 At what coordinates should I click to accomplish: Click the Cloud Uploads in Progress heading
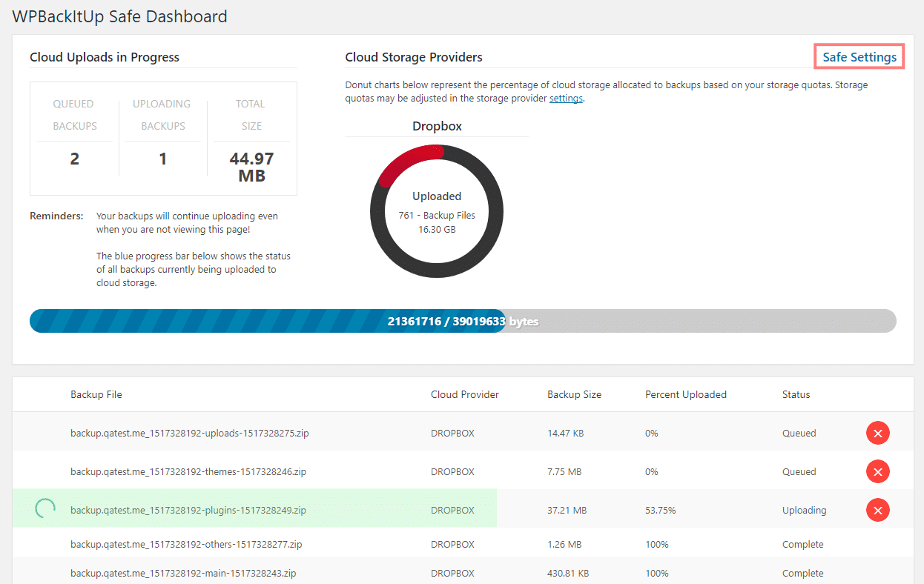105,57
